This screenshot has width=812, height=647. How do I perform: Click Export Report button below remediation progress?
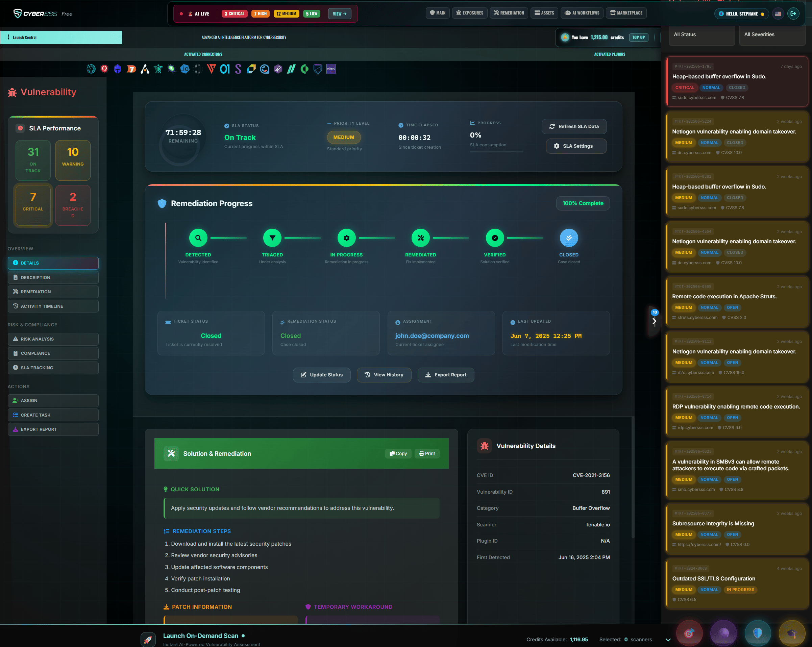pos(446,375)
